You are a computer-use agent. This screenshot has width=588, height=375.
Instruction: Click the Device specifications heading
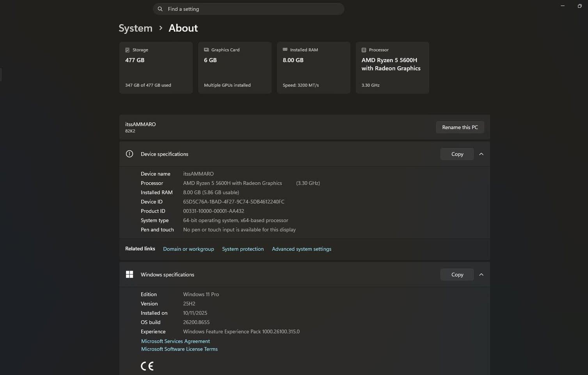(x=164, y=154)
